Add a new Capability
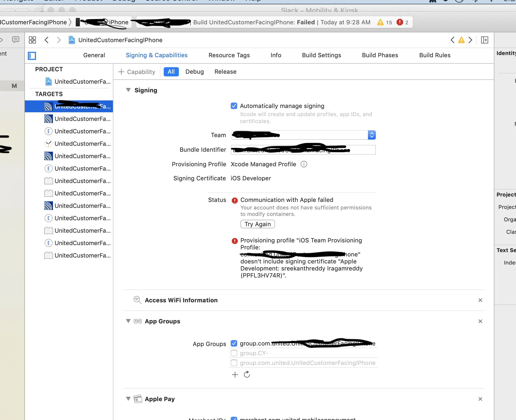The width and height of the screenshot is (516, 420). (x=137, y=72)
